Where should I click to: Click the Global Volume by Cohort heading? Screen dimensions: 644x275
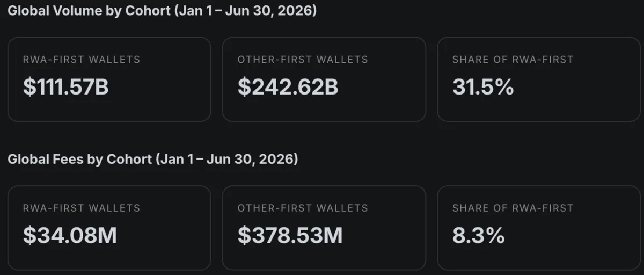tap(162, 11)
